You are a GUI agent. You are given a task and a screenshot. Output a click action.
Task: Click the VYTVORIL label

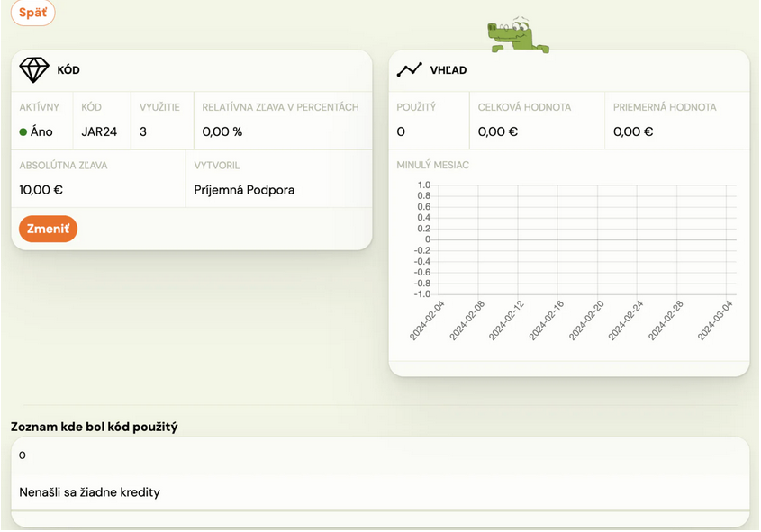point(216,166)
